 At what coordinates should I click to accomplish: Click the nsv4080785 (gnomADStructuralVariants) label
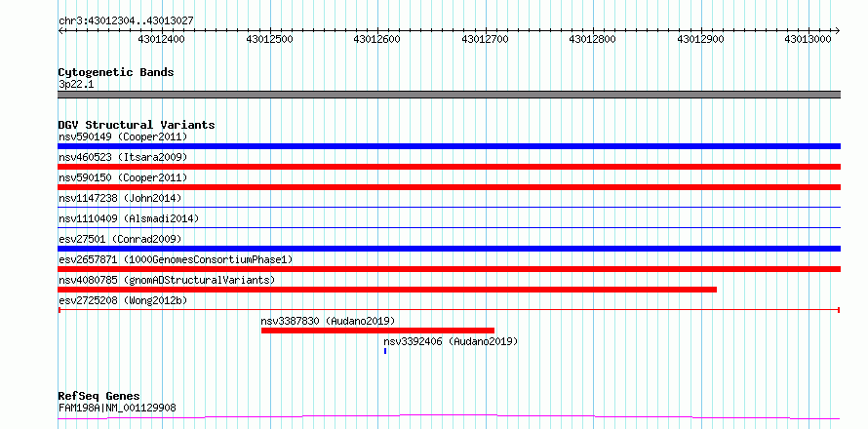[167, 280]
